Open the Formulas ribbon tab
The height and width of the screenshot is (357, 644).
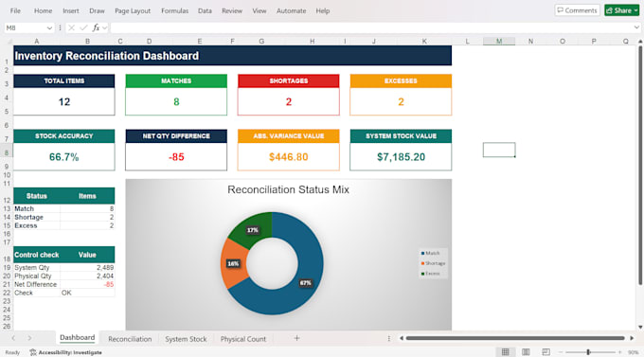[174, 10]
